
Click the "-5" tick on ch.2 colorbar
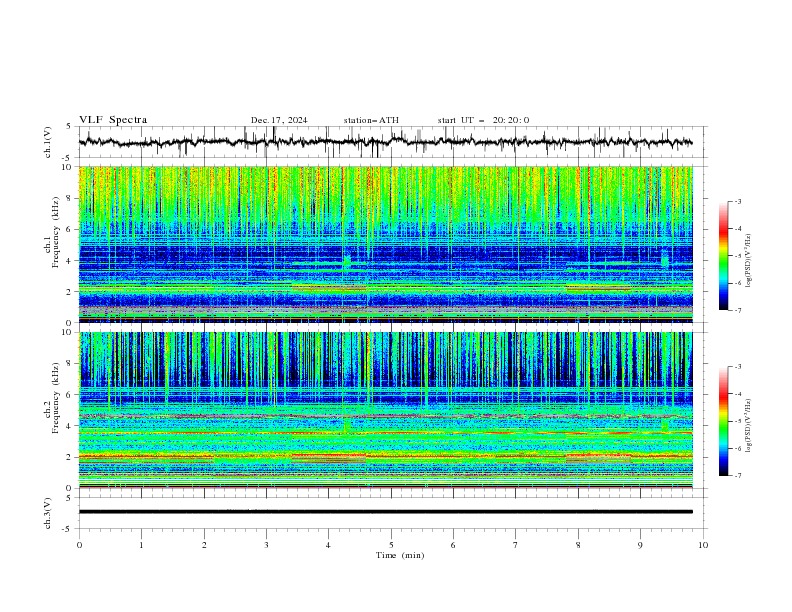coord(738,421)
